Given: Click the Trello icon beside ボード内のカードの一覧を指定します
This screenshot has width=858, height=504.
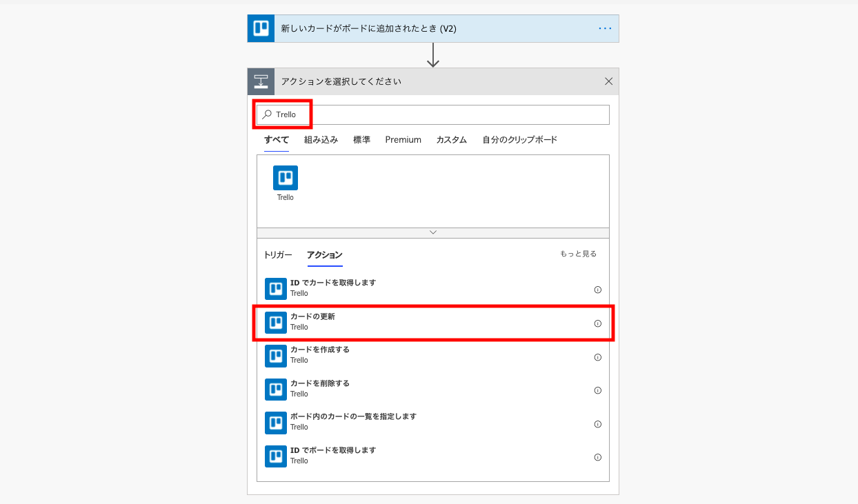Looking at the screenshot, I should 276,422.
